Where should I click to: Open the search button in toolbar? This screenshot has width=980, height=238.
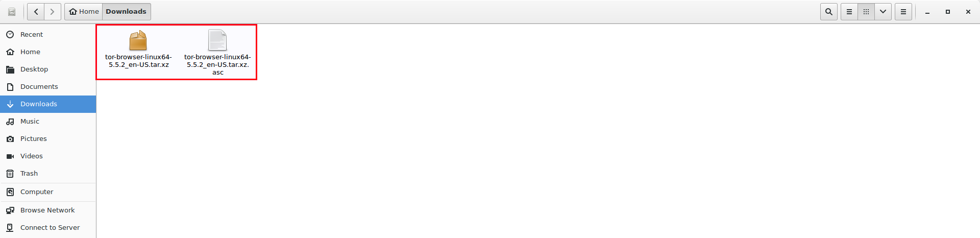(829, 12)
